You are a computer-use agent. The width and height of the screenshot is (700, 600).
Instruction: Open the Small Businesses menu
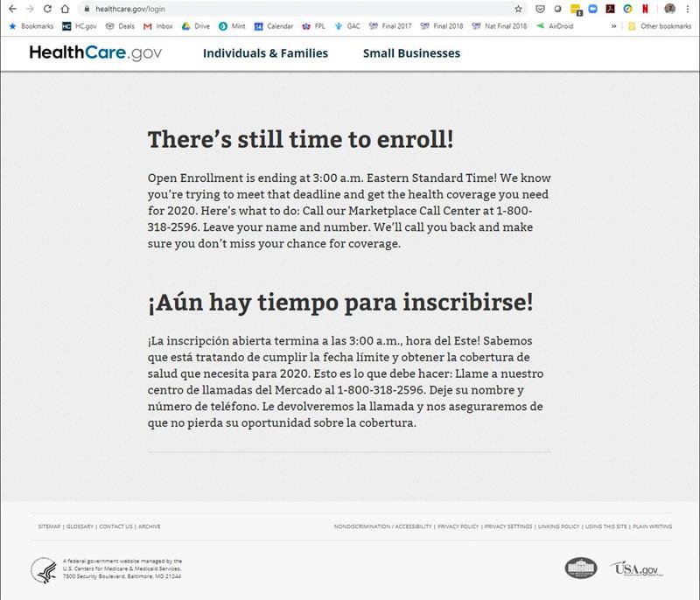tap(411, 53)
